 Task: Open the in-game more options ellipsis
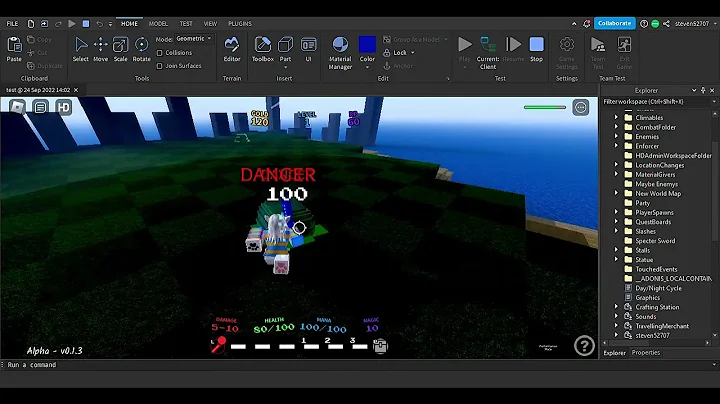581,107
